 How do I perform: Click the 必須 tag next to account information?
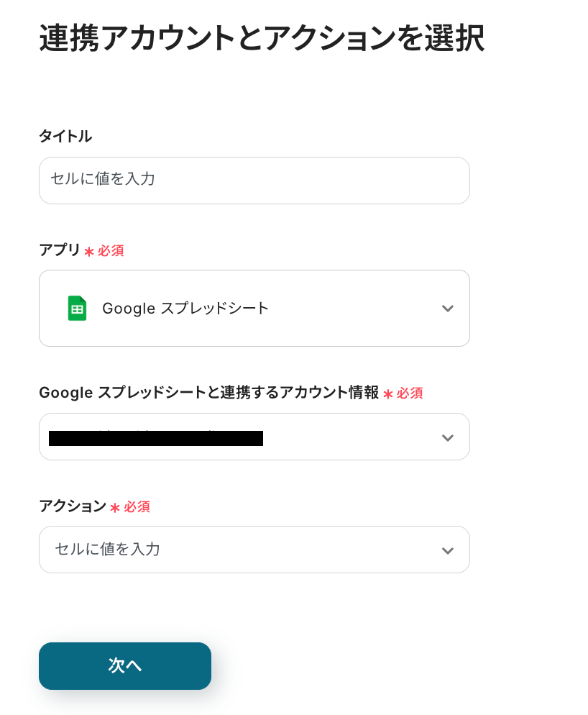pyautogui.click(x=410, y=393)
